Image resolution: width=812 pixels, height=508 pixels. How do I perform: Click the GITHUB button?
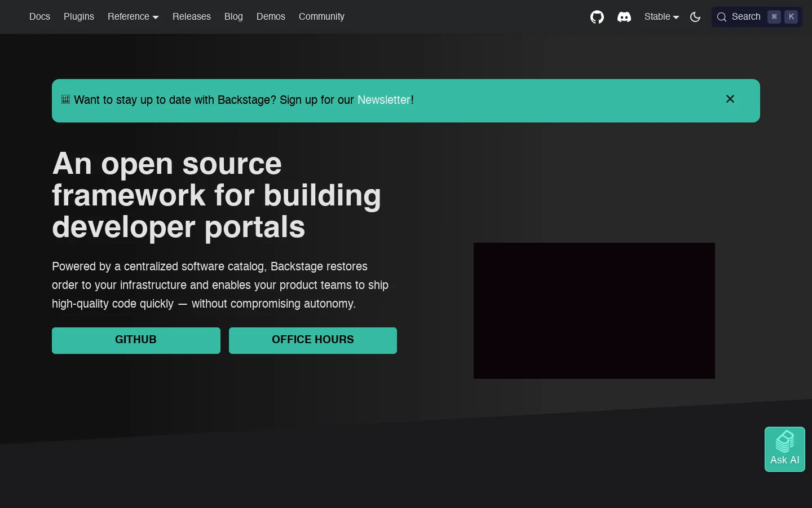pos(136,340)
